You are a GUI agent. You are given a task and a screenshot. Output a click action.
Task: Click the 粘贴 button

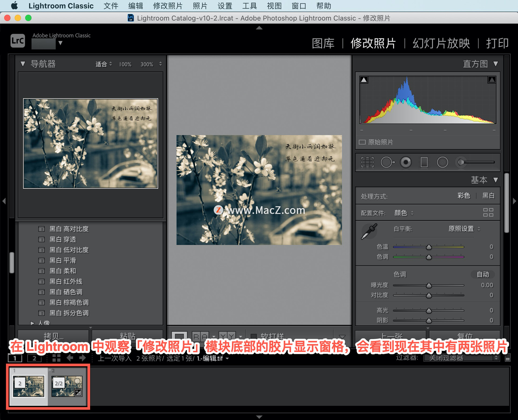point(127,336)
